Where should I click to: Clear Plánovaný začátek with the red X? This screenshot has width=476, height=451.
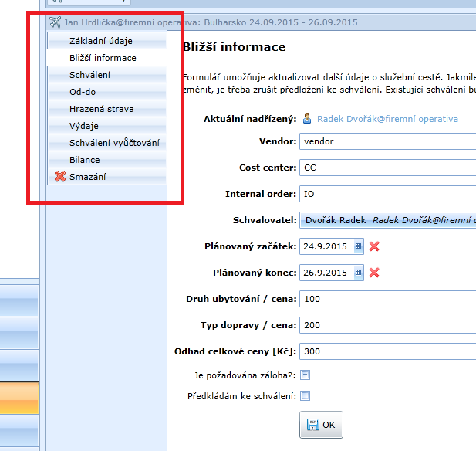point(374,246)
